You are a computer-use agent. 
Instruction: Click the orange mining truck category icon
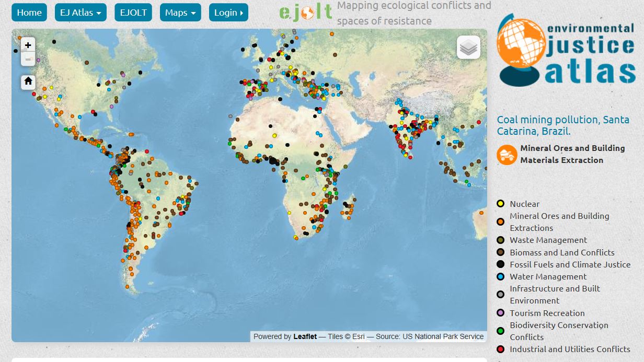(507, 155)
